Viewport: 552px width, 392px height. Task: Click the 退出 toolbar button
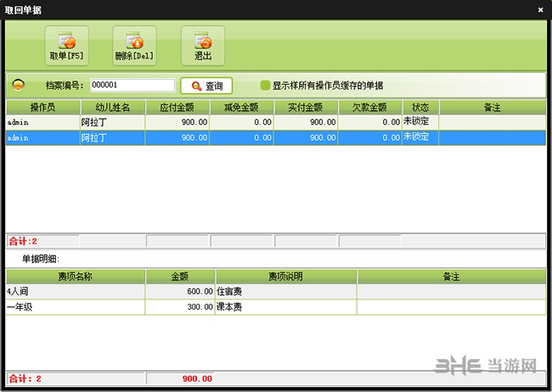click(203, 46)
